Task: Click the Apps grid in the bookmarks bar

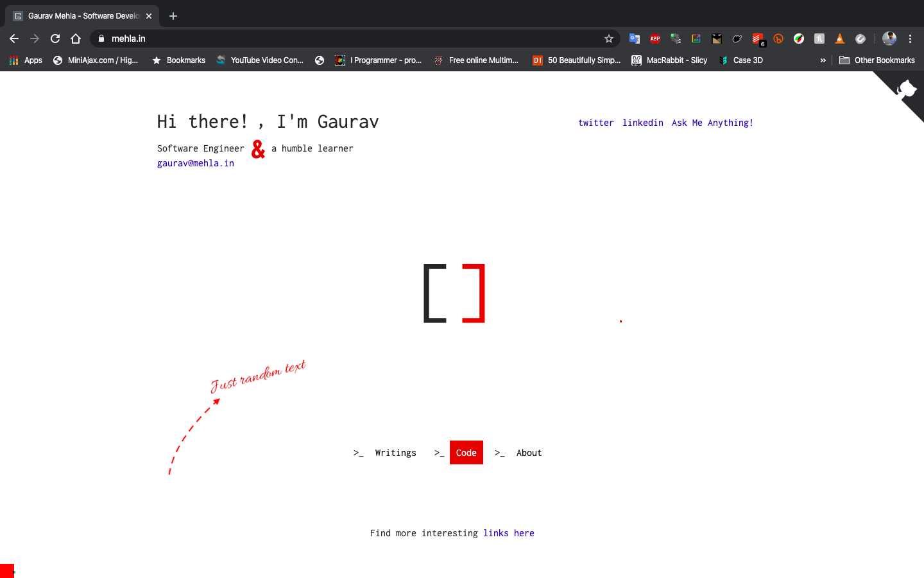Action: point(13,60)
